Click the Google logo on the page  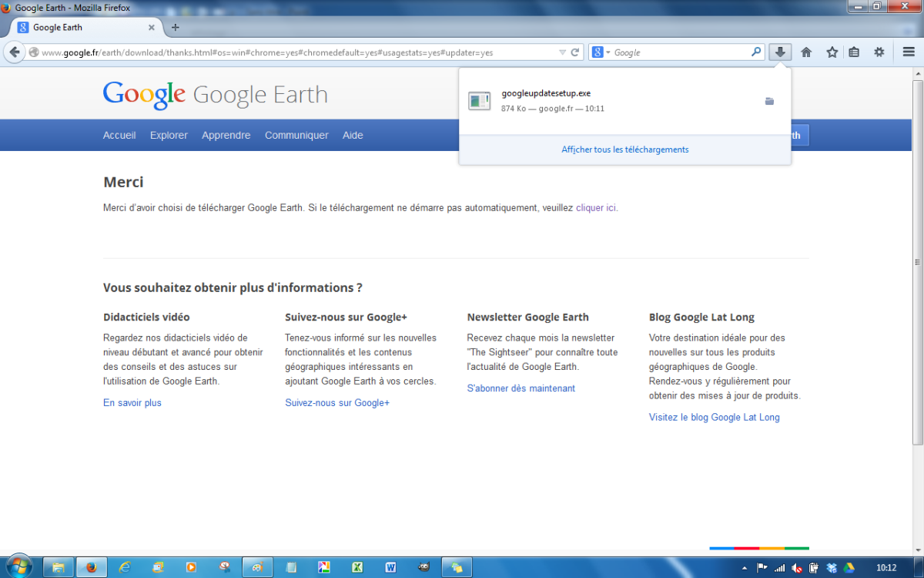pos(144,95)
